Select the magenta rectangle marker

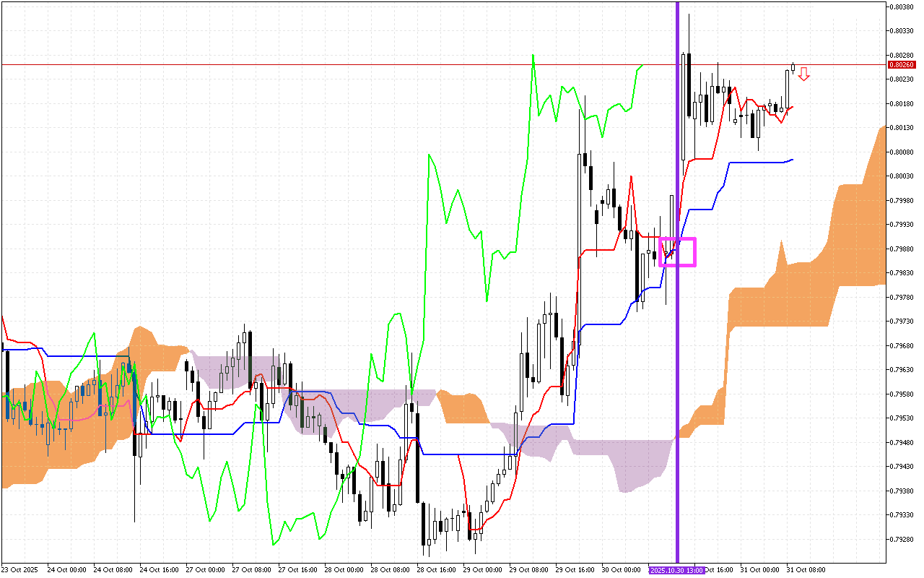point(678,252)
